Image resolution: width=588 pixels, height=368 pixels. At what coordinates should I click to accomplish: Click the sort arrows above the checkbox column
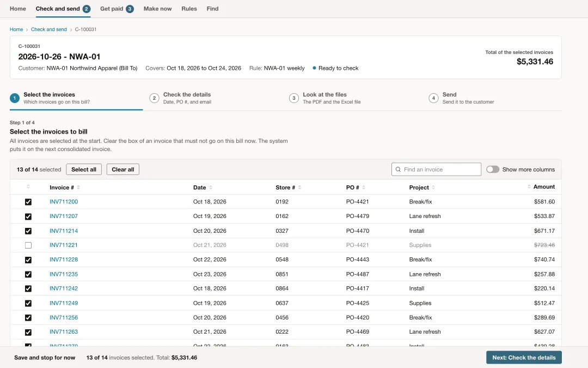(28, 186)
